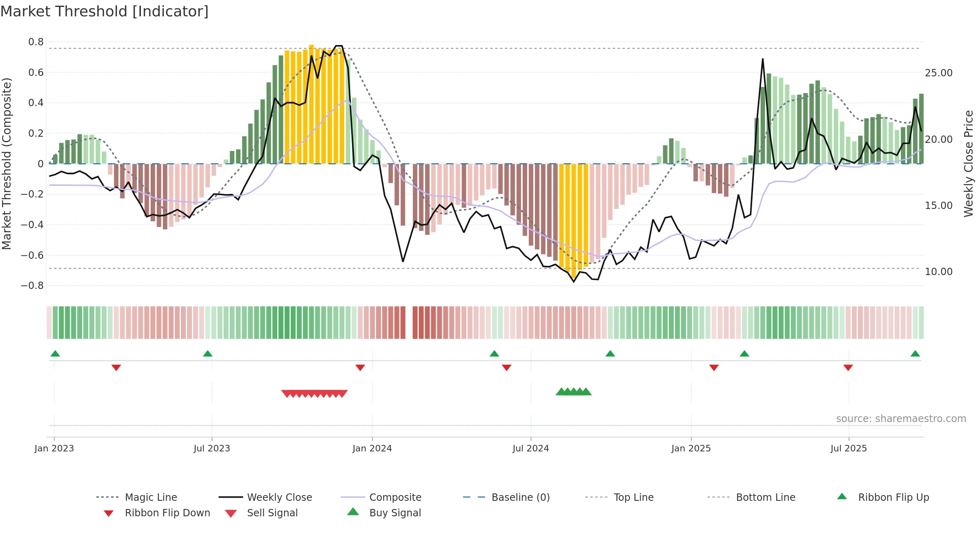
Task: Toggle the Sell Signal legend entry
Action: coord(261,513)
